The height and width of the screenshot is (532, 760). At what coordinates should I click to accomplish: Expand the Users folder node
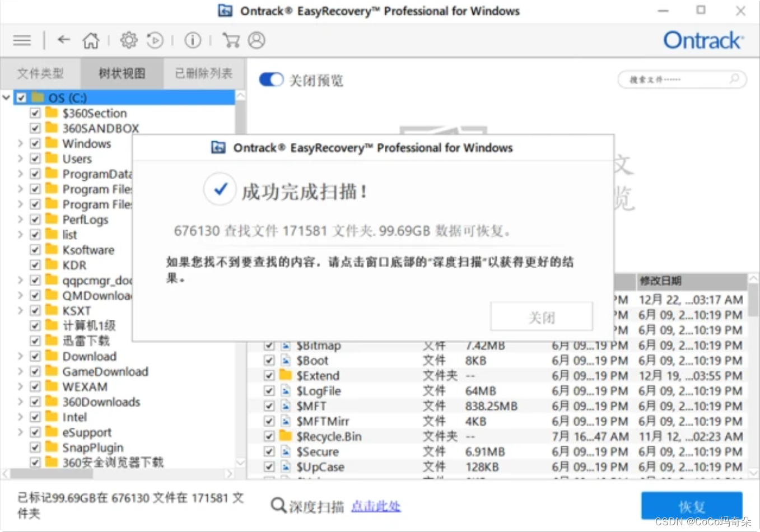coord(20,158)
